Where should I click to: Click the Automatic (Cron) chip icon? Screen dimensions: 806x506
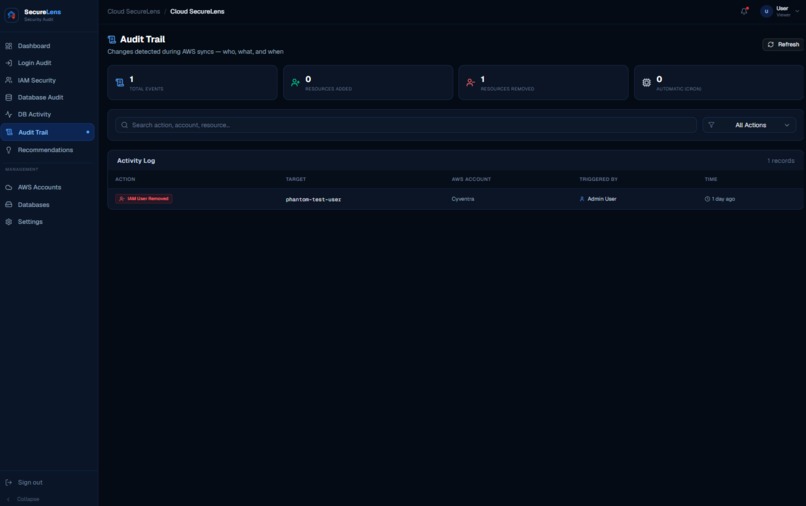(646, 82)
